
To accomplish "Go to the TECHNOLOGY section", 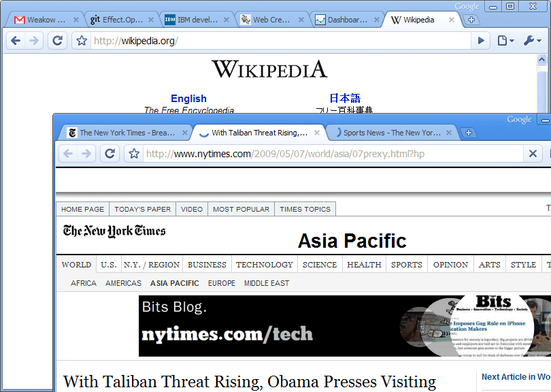I will (x=264, y=265).
